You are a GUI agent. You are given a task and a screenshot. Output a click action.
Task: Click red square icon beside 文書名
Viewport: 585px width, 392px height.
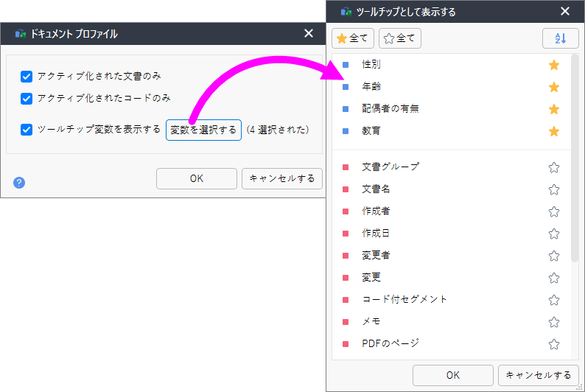click(x=346, y=189)
